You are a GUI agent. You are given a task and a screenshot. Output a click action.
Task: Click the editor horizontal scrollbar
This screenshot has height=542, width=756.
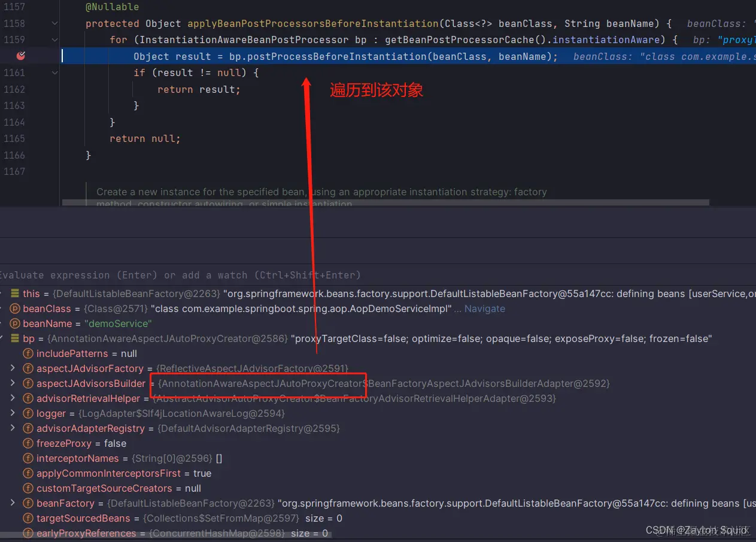point(385,203)
